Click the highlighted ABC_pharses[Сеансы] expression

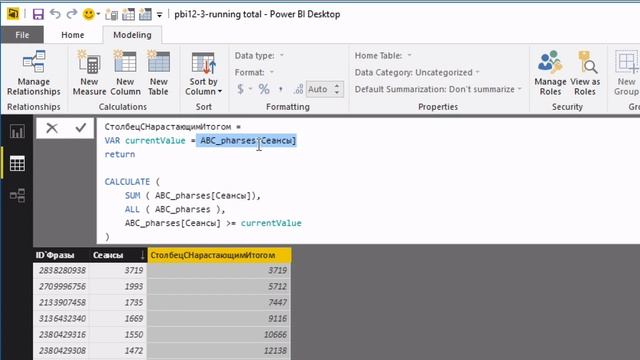[247, 140]
